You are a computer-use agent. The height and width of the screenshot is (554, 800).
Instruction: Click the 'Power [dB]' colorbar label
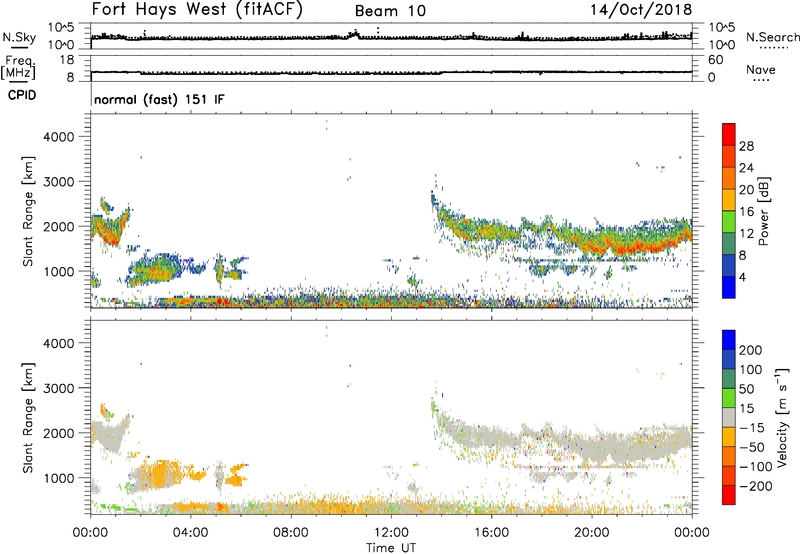pyautogui.click(x=764, y=211)
